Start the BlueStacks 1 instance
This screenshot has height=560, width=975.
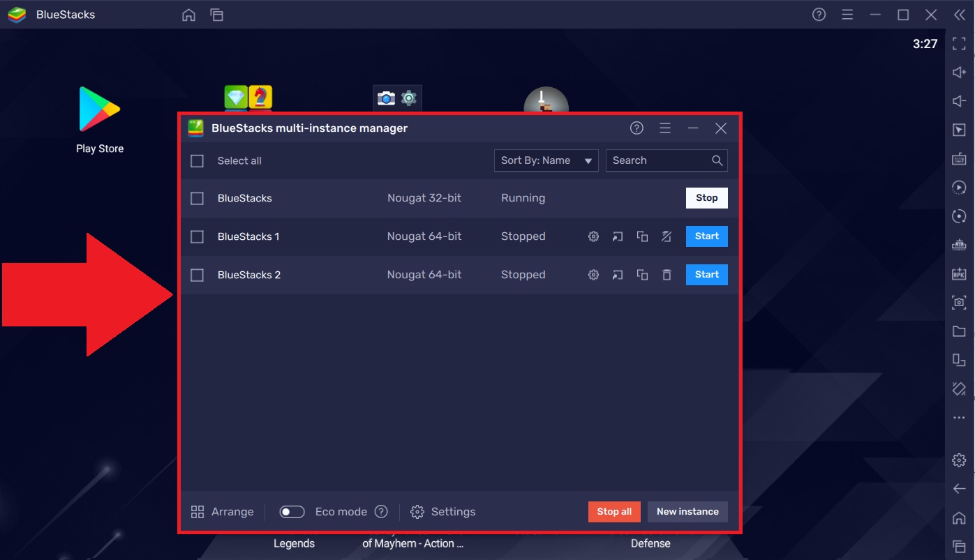706,236
